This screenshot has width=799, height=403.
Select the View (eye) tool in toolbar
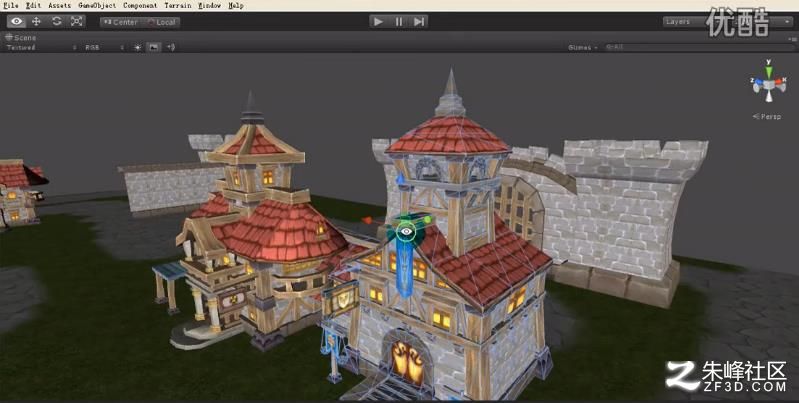(x=17, y=21)
